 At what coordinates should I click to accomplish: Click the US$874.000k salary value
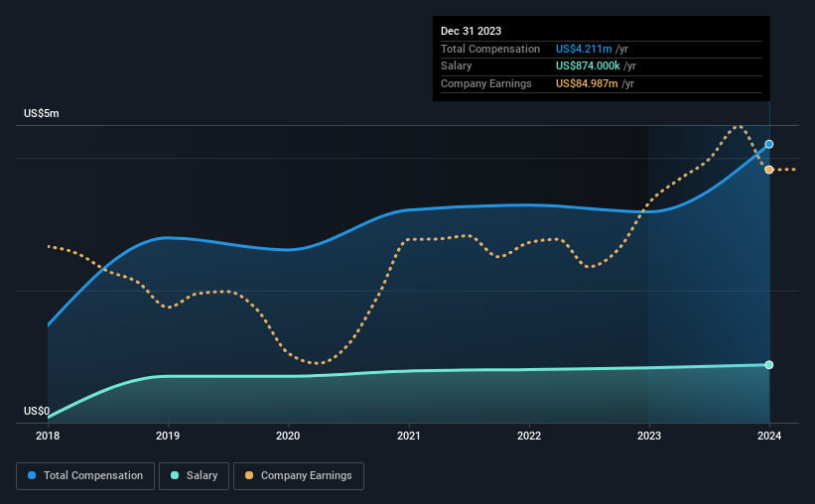[x=588, y=66]
